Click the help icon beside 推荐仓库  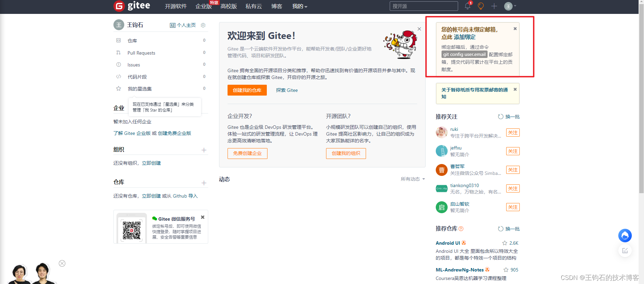pyautogui.click(x=461, y=229)
